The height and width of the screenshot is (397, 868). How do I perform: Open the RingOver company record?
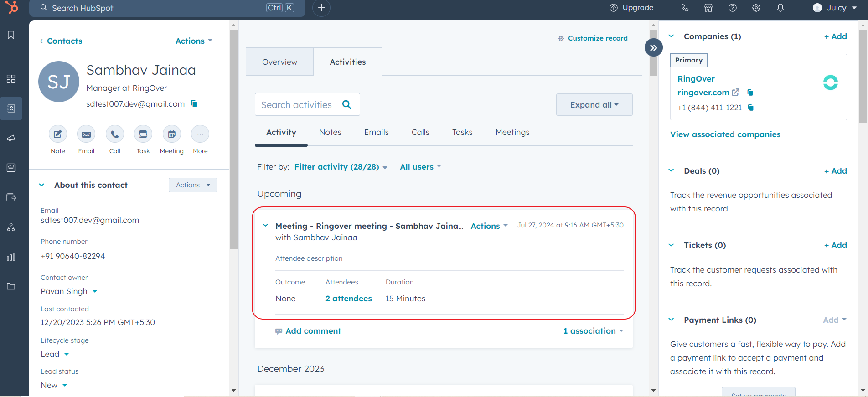click(696, 79)
